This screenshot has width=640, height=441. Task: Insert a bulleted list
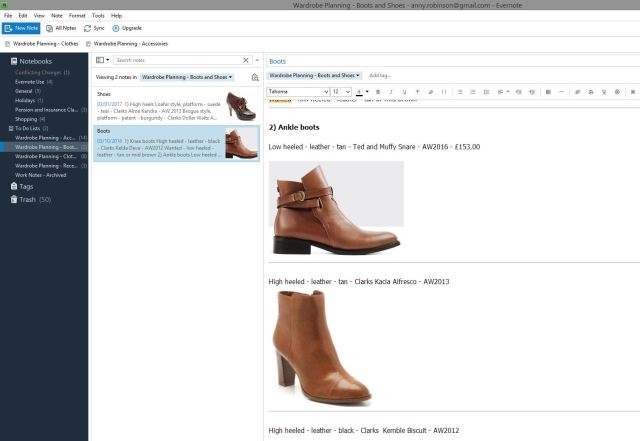click(x=460, y=92)
